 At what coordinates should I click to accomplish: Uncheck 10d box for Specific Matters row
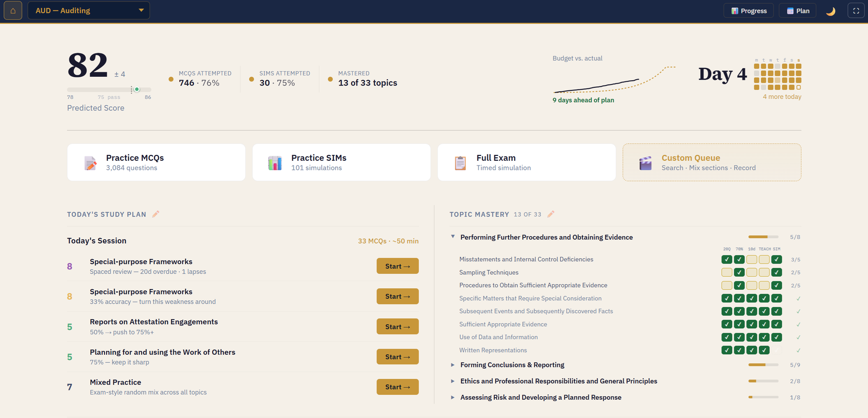click(x=752, y=298)
